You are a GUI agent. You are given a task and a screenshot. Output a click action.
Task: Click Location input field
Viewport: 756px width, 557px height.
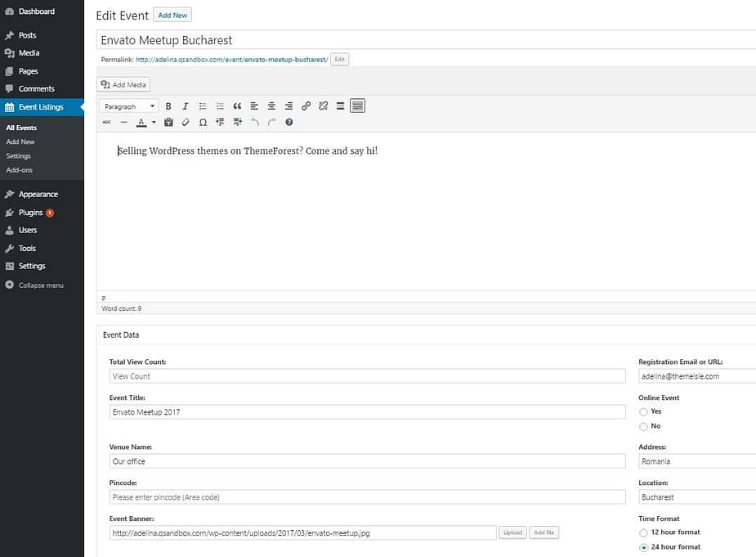(x=697, y=496)
